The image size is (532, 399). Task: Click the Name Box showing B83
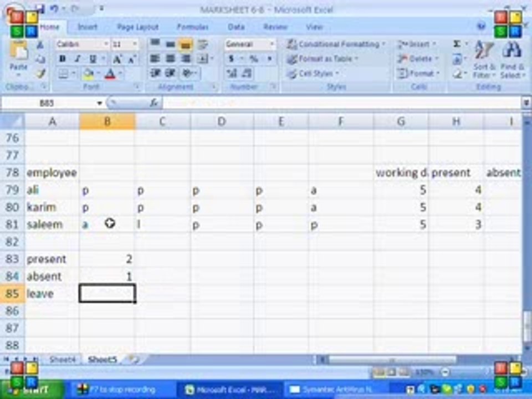click(48, 103)
